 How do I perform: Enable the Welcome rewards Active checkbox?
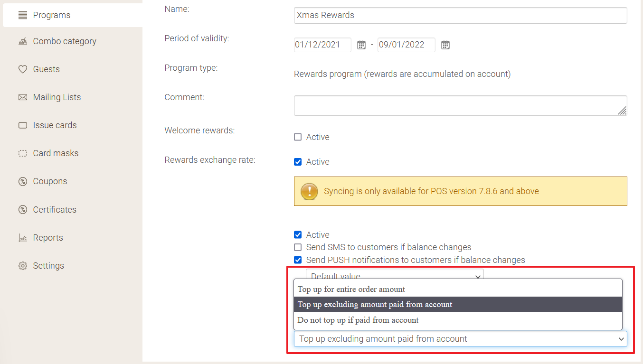(x=298, y=137)
